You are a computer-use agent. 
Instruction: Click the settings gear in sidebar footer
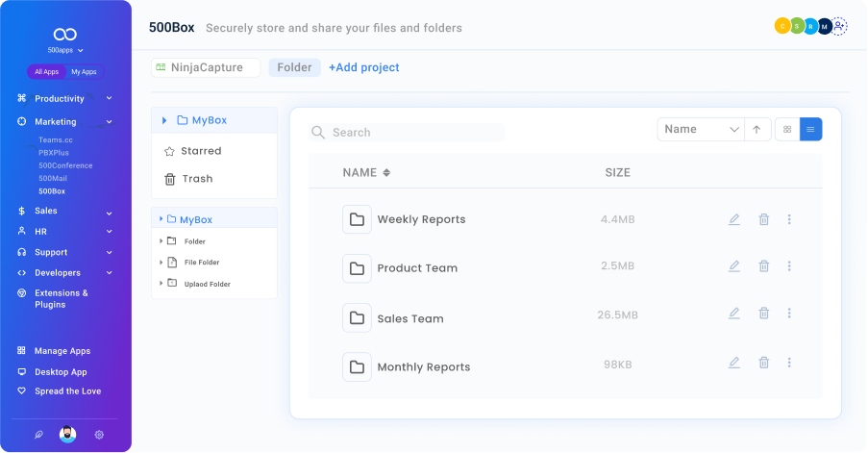coord(99,435)
